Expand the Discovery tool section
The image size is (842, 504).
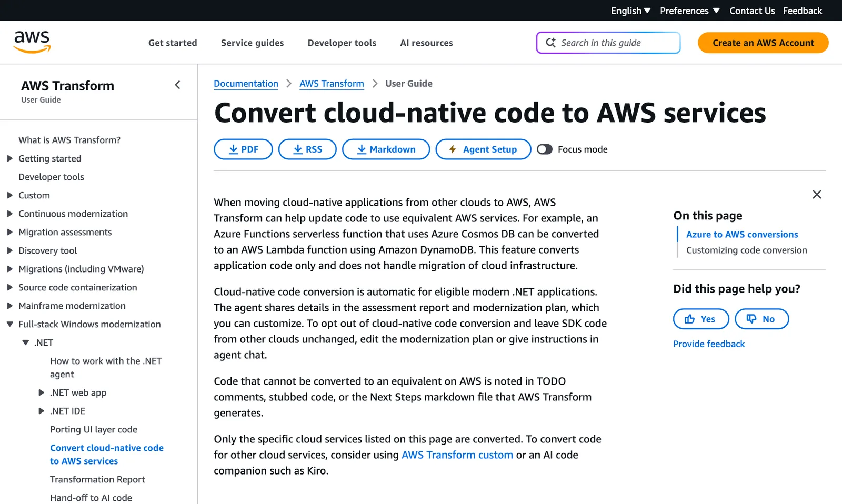coord(9,250)
